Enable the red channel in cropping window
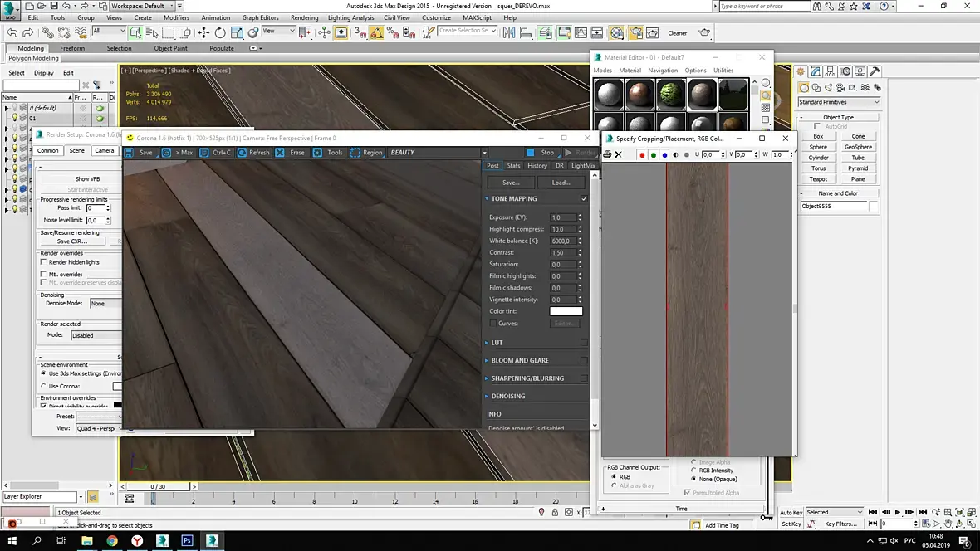The height and width of the screenshot is (551, 980). pyautogui.click(x=642, y=155)
